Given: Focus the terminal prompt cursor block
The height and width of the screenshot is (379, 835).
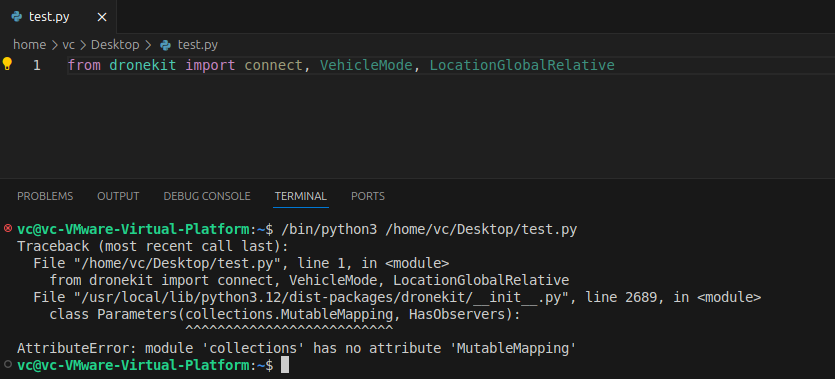Looking at the screenshot, I should click(285, 365).
